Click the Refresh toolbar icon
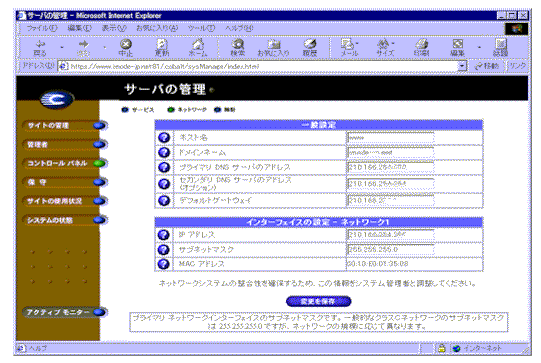This screenshot has height=363, width=541. tap(161, 48)
